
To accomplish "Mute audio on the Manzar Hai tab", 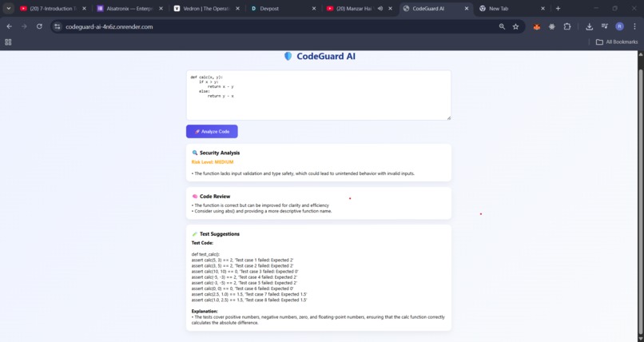I will point(380,8).
